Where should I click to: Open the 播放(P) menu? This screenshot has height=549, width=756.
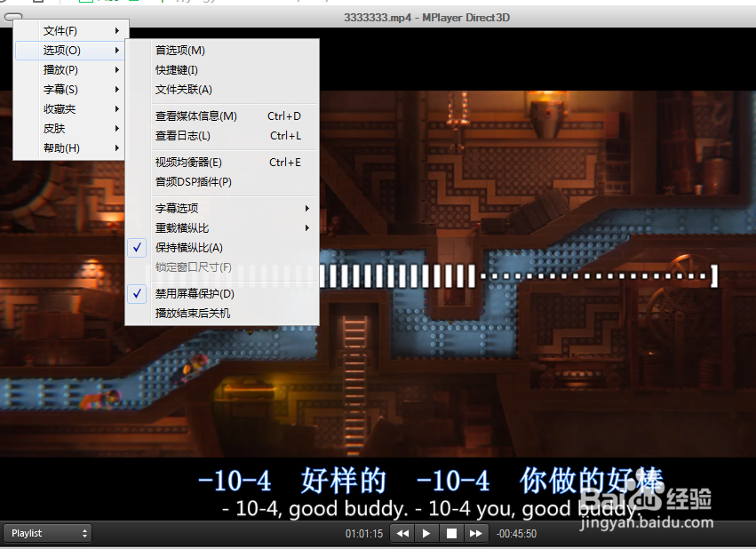coord(70,70)
